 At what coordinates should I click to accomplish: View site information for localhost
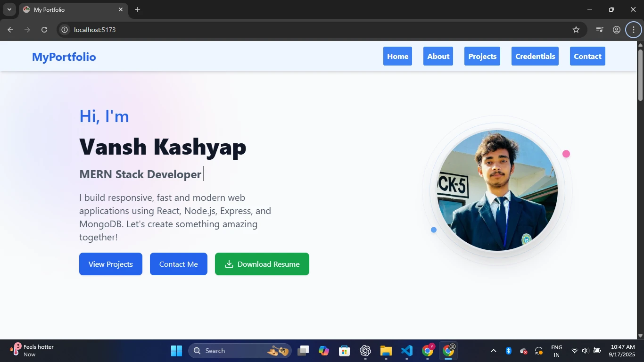coord(65,30)
